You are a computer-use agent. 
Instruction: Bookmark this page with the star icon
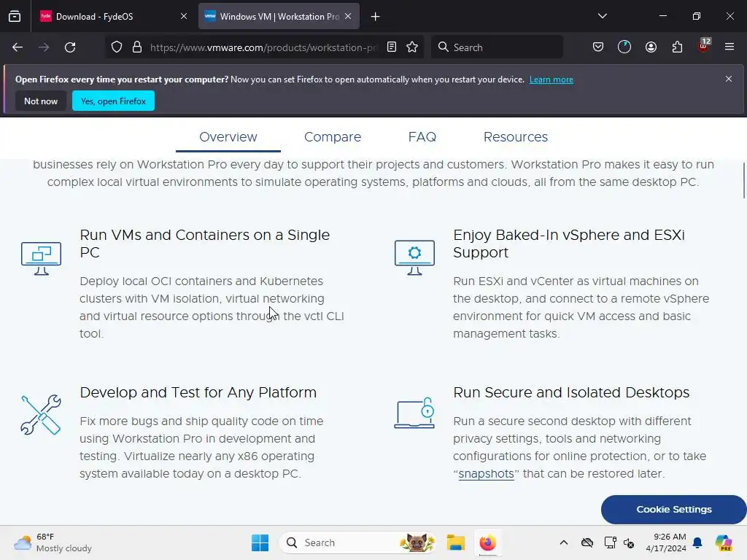pyautogui.click(x=412, y=47)
